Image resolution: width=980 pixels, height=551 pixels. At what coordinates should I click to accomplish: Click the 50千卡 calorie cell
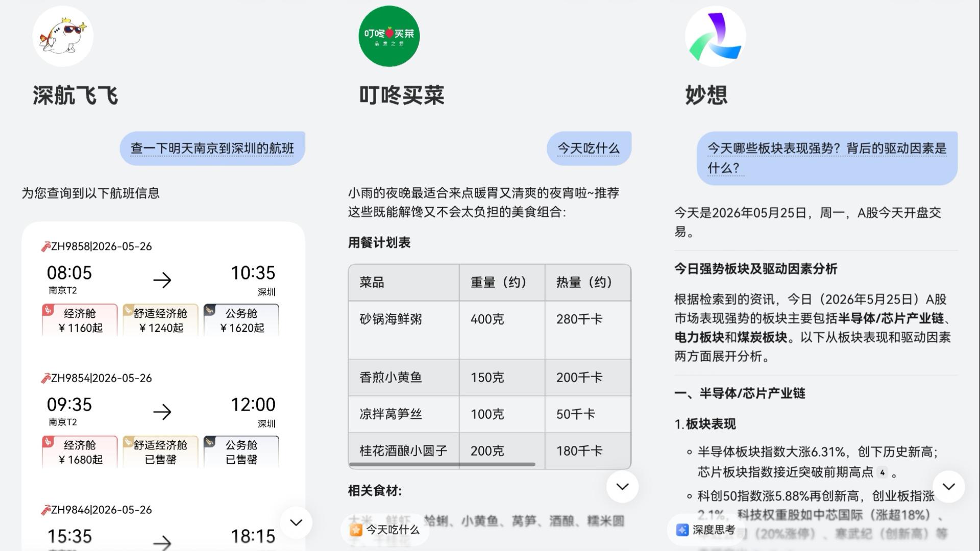(x=587, y=414)
